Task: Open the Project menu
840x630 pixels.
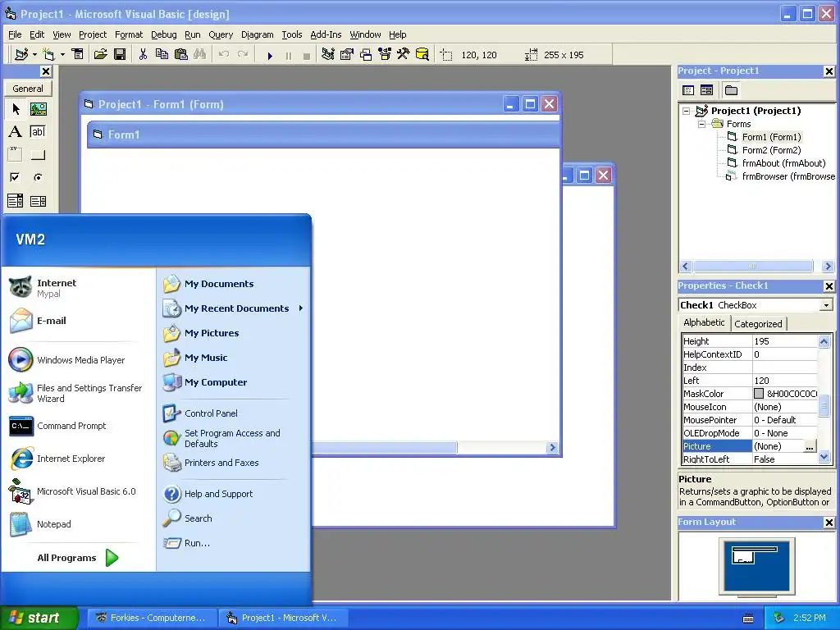Action: 93,34
